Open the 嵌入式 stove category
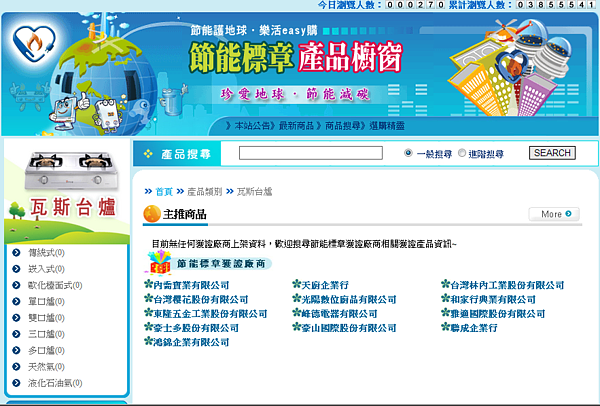The image size is (600, 406). tap(41, 269)
